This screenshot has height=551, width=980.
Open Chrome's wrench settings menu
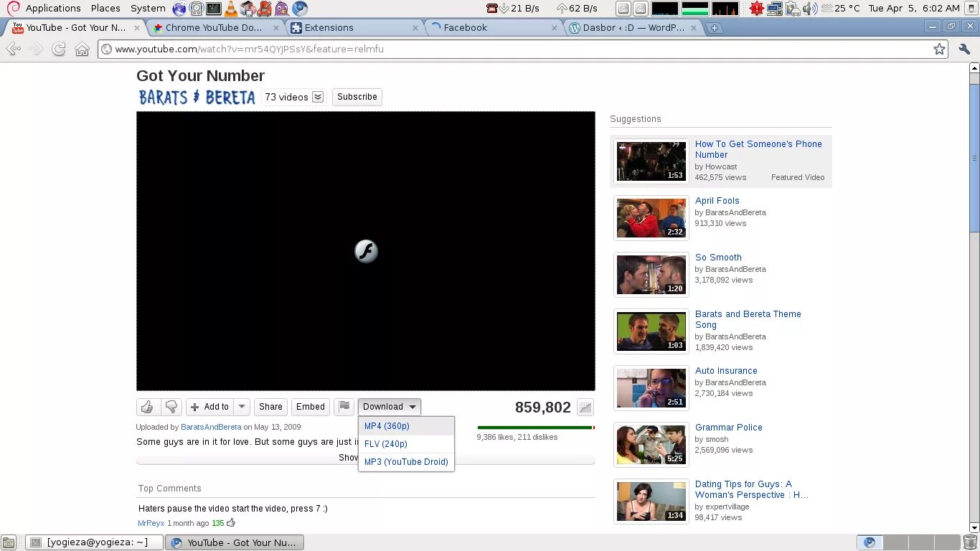pos(964,50)
